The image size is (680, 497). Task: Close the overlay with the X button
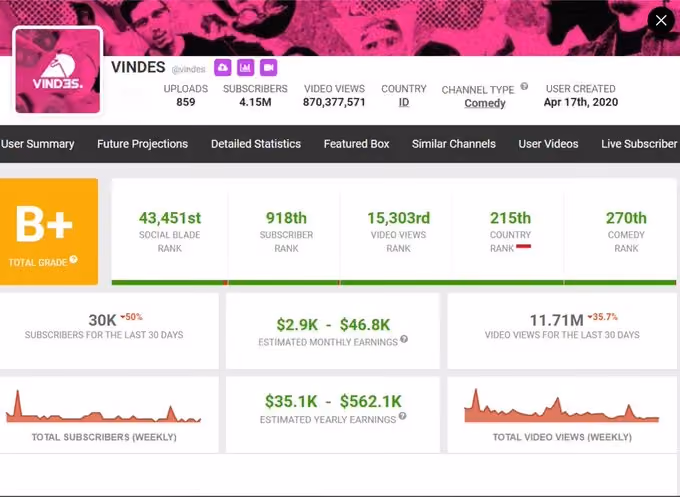tap(661, 20)
